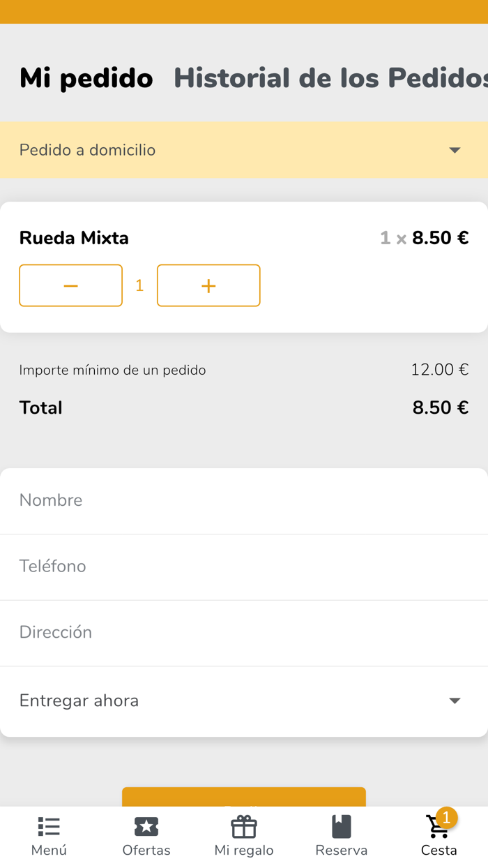Increase Rueda Mixta quantity with plus button

coord(208,285)
